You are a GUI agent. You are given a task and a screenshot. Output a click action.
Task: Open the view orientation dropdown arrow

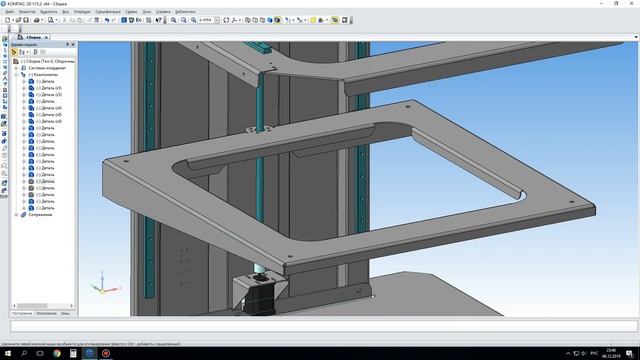point(240,20)
